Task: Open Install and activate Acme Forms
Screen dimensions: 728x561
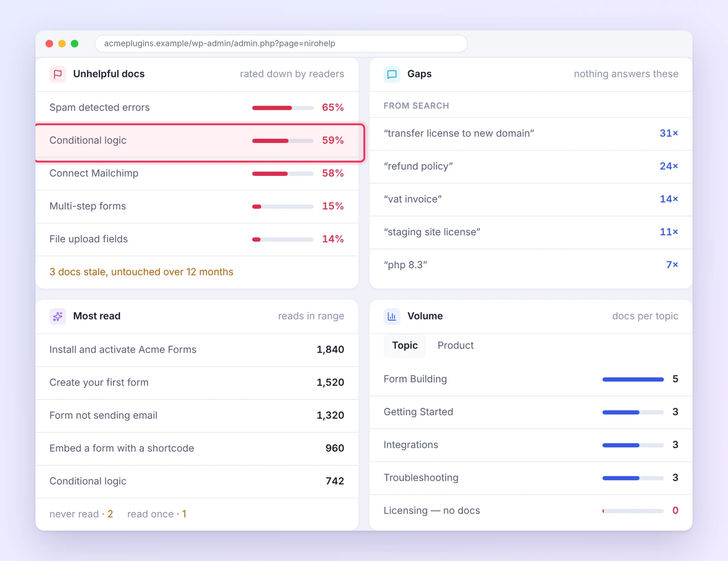Action: (x=197, y=350)
